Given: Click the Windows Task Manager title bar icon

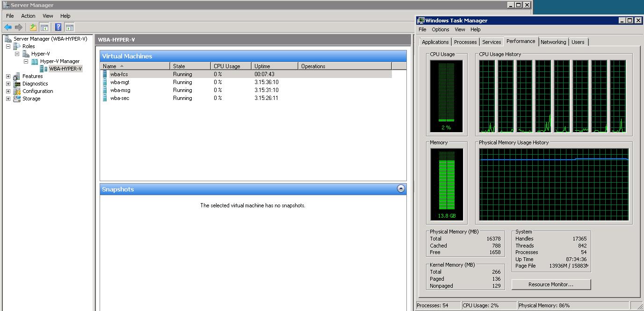Looking at the screenshot, I should click(x=421, y=20).
